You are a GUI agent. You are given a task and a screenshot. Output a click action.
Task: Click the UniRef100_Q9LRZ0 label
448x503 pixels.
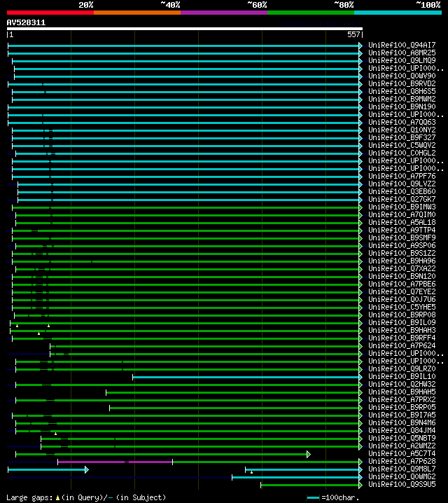point(402,368)
